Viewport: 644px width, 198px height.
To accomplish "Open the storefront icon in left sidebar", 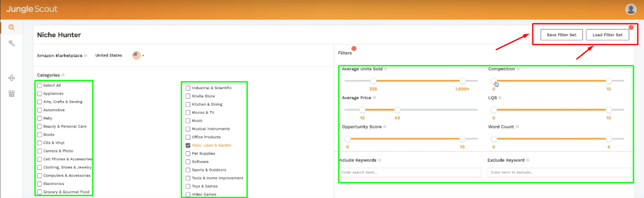I will (12, 94).
